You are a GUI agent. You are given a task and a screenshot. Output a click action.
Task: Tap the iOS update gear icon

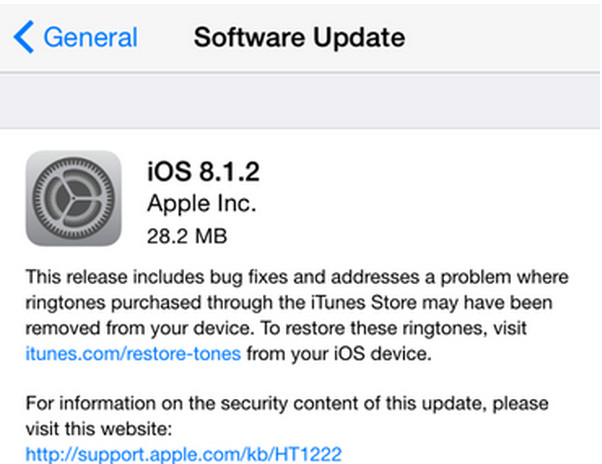pyautogui.click(x=72, y=200)
